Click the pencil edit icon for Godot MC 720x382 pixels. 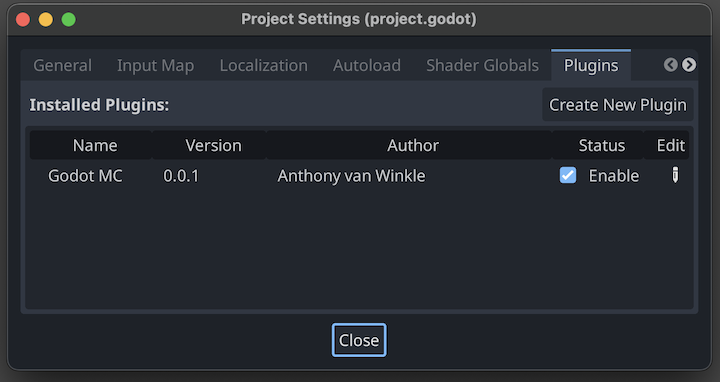point(675,175)
